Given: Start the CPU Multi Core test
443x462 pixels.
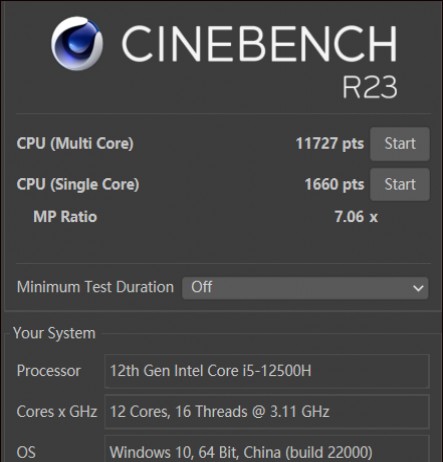Looking at the screenshot, I should tap(400, 144).
